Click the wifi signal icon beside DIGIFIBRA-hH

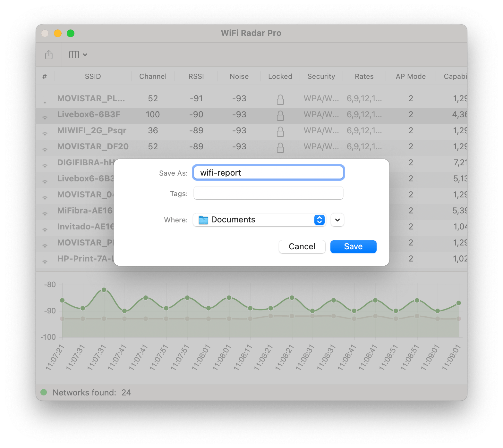45,165
